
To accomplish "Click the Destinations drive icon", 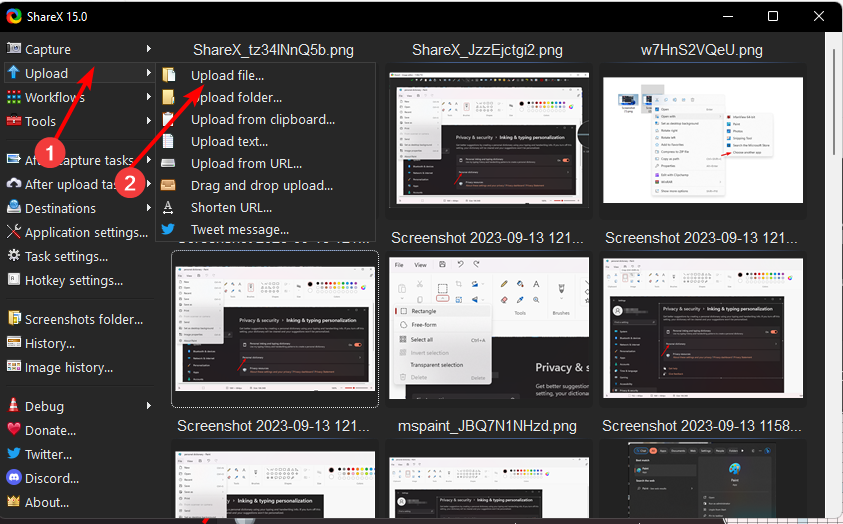I will [x=13, y=207].
